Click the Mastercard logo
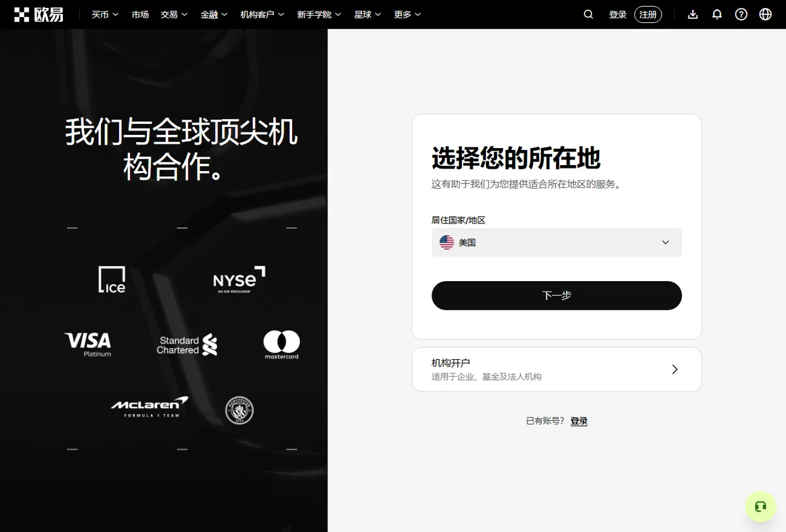The width and height of the screenshot is (786, 532). [x=282, y=345]
